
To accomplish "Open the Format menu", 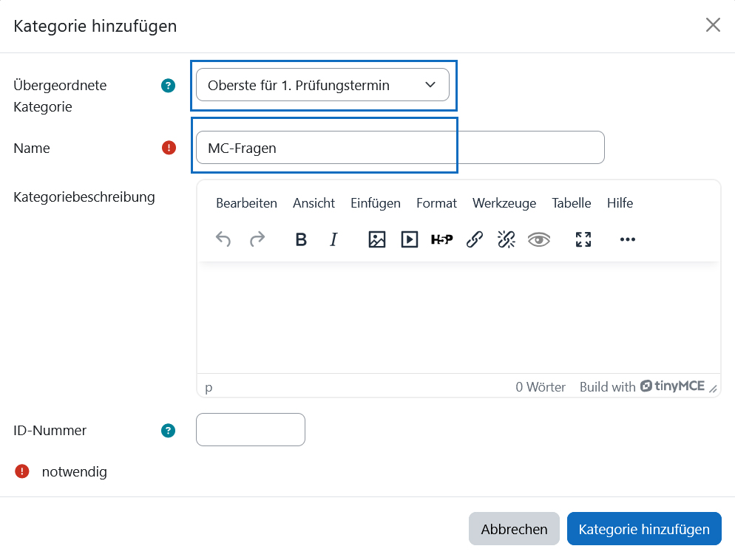I will point(436,203).
